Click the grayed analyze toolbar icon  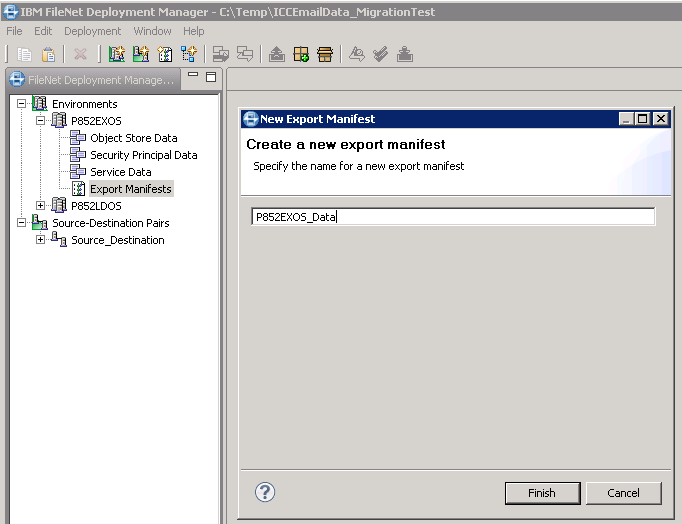coord(357,54)
